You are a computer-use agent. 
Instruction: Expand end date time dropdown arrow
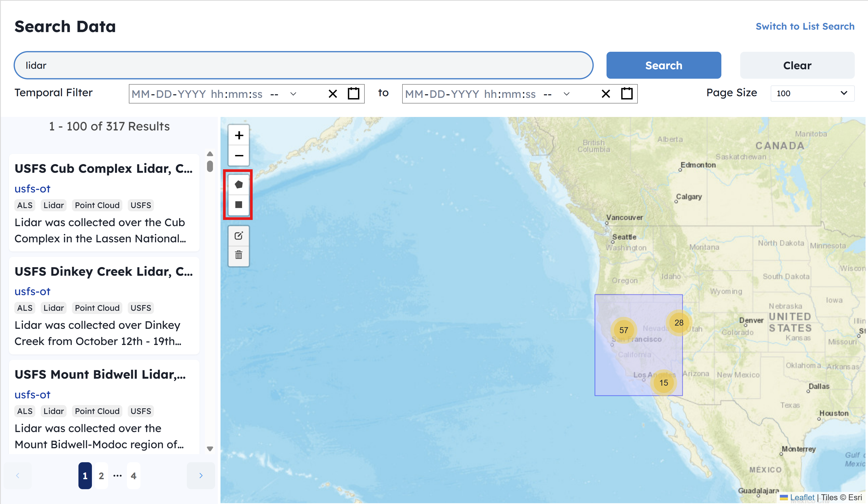[x=567, y=94]
